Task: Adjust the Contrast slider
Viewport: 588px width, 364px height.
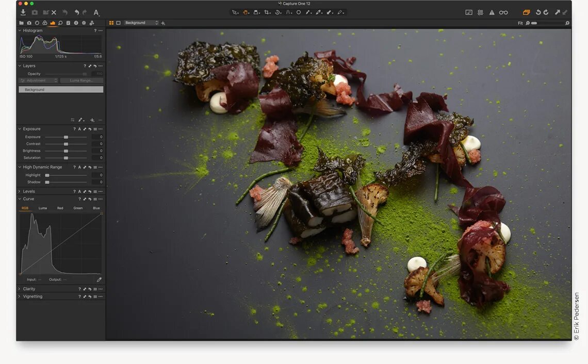Action: [66, 144]
